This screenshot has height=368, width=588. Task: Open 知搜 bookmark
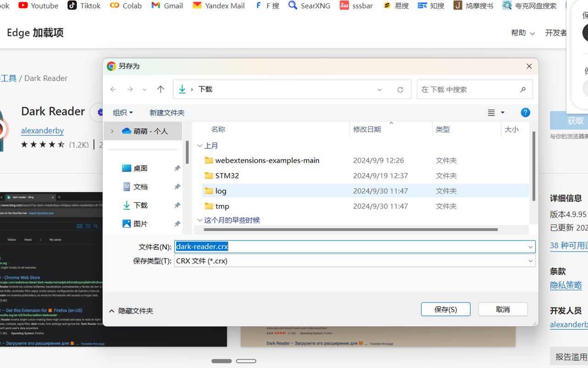[431, 6]
